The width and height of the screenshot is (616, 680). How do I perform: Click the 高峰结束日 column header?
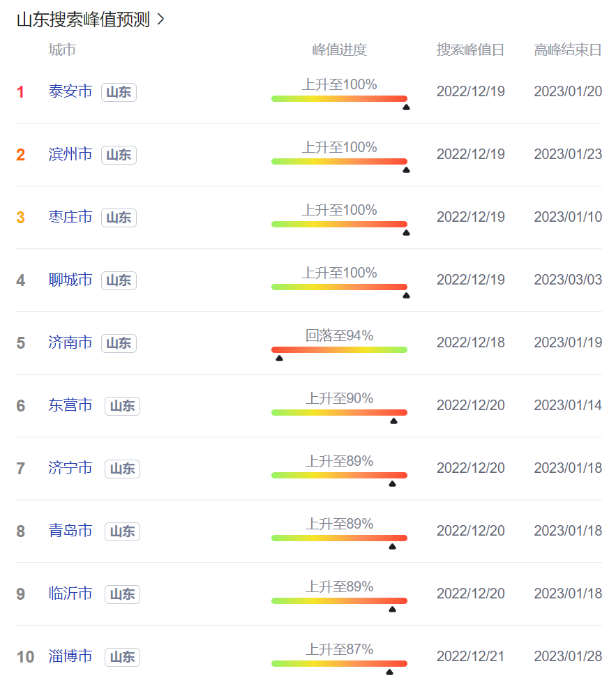pyautogui.click(x=568, y=50)
